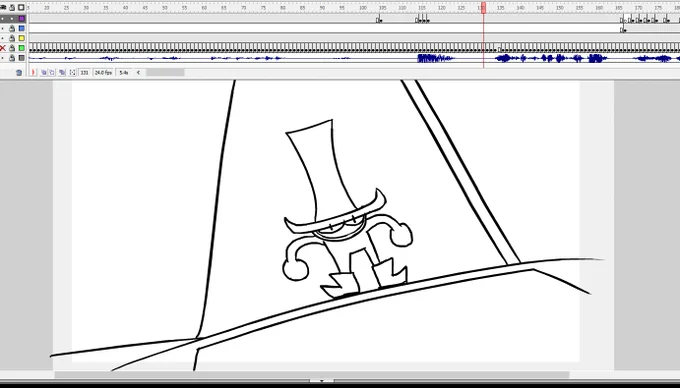Viewport: 680px width, 388px height.
Task: Click the audio waveform burst near frame 115
Action: point(435,58)
